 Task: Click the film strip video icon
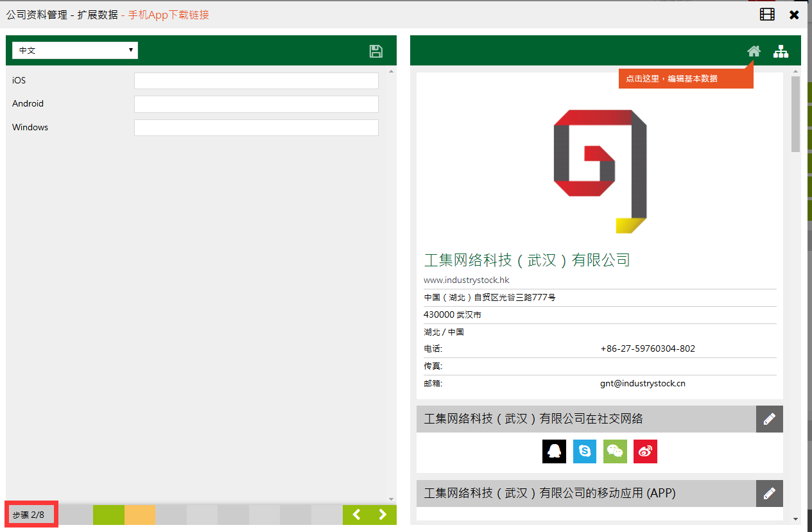tap(767, 14)
